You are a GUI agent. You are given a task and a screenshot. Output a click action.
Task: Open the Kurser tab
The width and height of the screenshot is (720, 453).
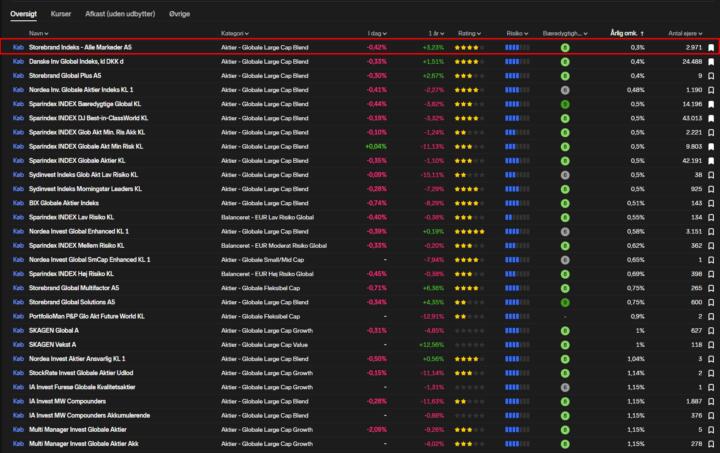coord(61,14)
